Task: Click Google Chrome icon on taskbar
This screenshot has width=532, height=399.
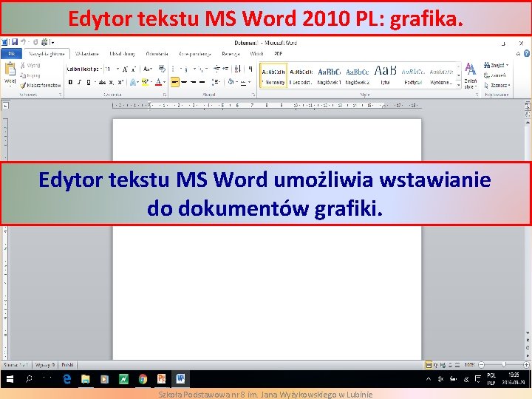Action: [x=143, y=378]
